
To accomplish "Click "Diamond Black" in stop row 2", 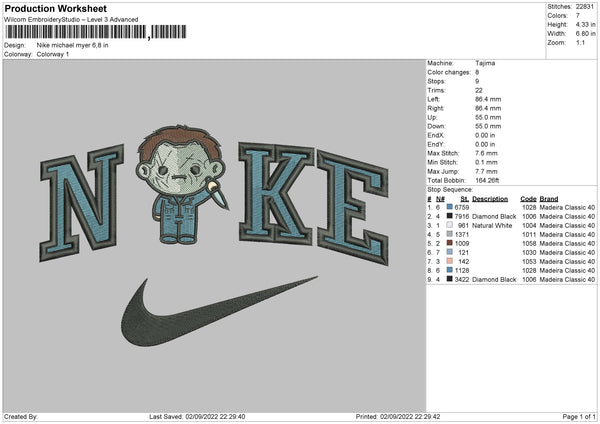I will click(494, 216).
